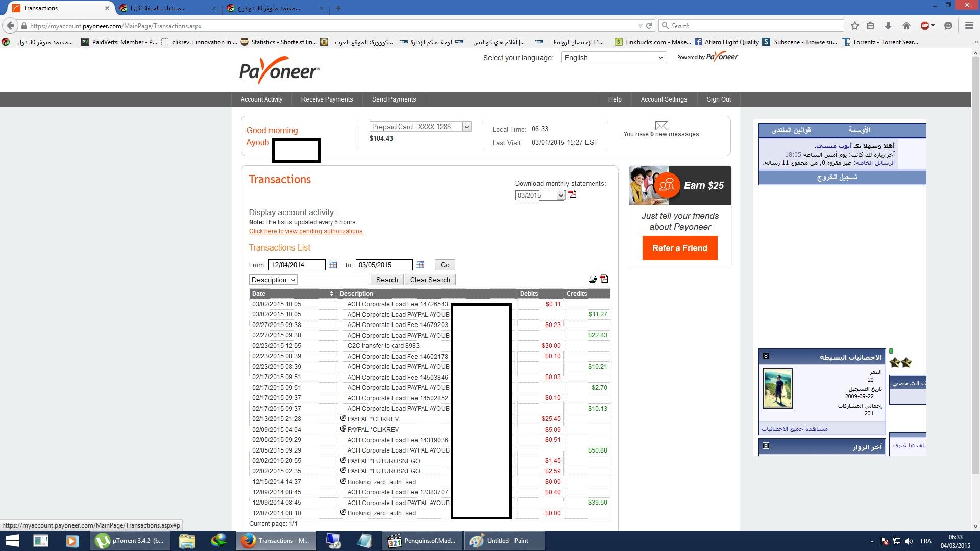Click the $184.43 balance amount

click(381, 139)
